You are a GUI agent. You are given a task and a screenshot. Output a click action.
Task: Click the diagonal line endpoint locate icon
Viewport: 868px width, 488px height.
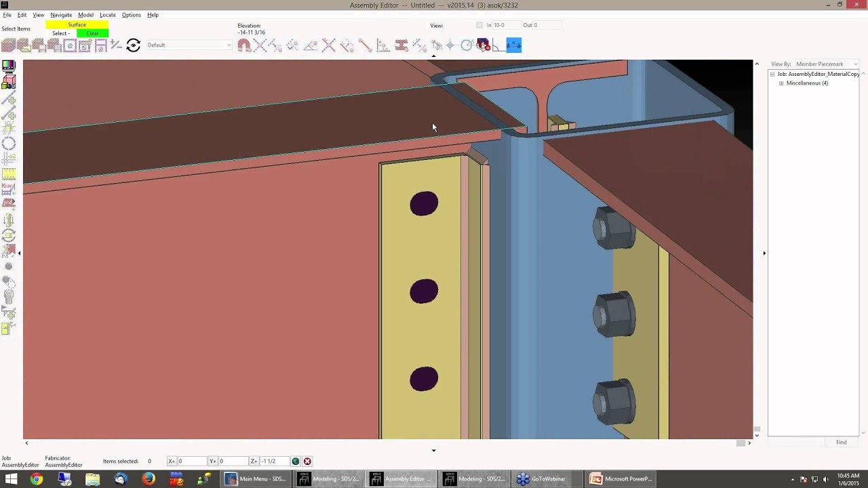click(365, 45)
